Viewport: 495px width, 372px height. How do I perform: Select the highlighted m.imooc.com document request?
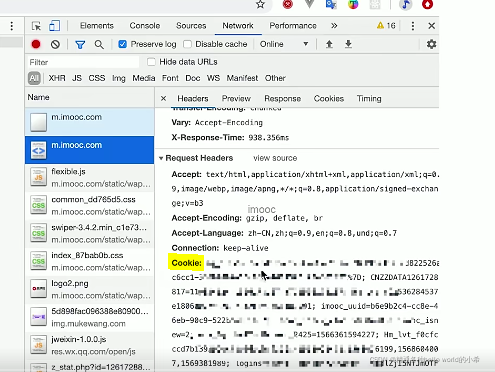pos(89,150)
